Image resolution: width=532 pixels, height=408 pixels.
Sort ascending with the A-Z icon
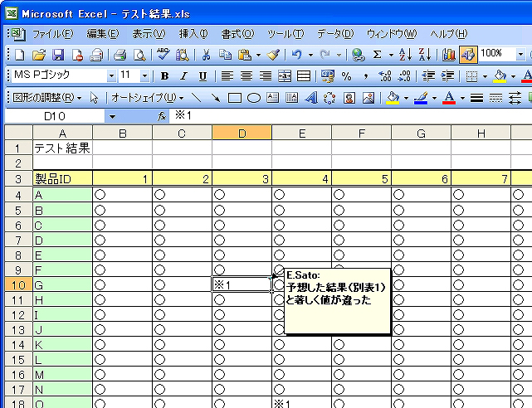[x=405, y=55]
